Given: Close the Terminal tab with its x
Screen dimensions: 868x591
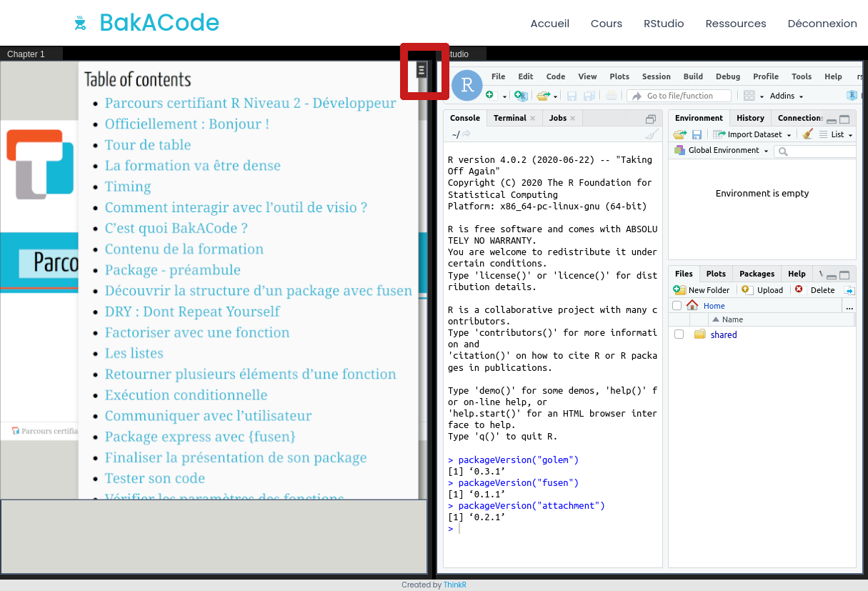Looking at the screenshot, I should point(532,119).
